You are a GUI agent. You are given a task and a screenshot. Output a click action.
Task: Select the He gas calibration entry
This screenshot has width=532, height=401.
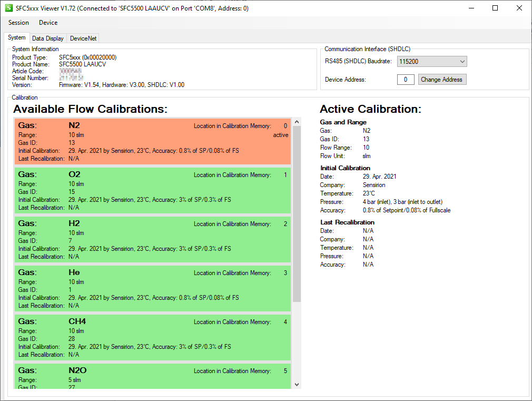[153, 288]
